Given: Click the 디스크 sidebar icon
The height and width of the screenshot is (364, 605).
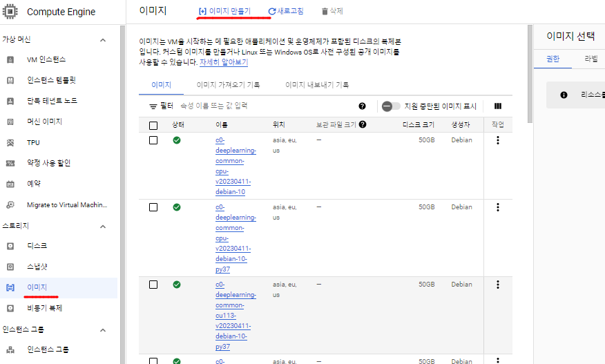Looking at the screenshot, I should coord(10,246).
